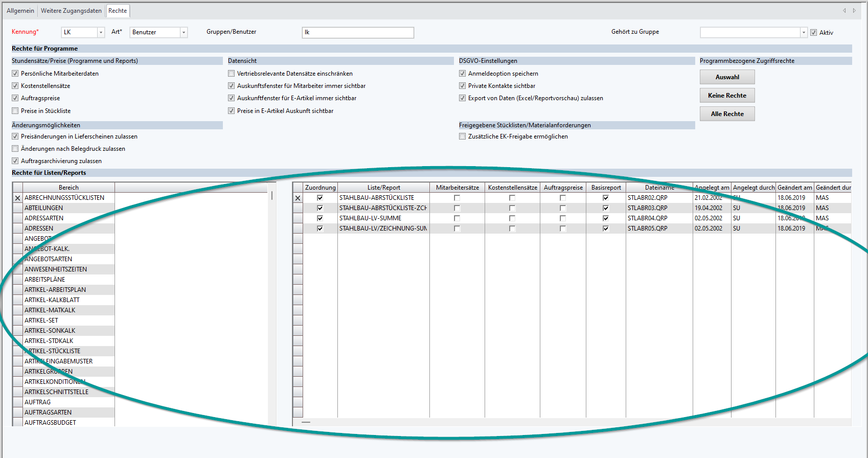Enable the Preise in Stückliste checkbox
Screen dimensions: 868x458
click(x=15, y=111)
